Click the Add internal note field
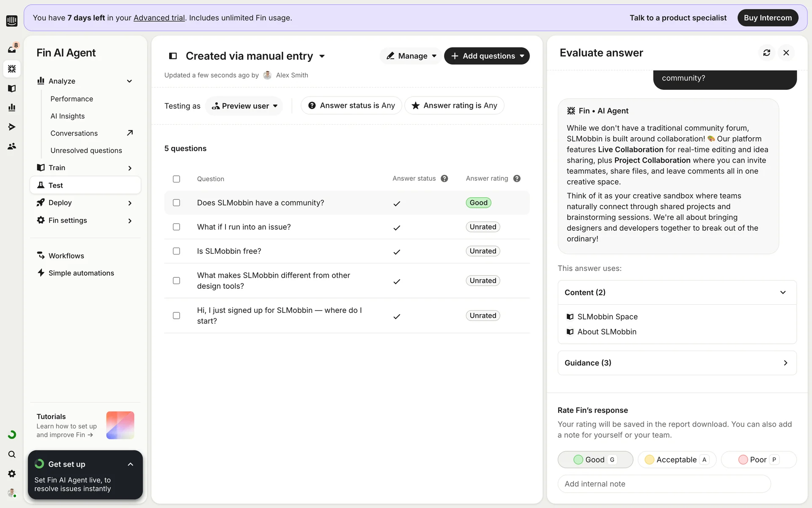Screen dimensions: 812x508 [664, 484]
